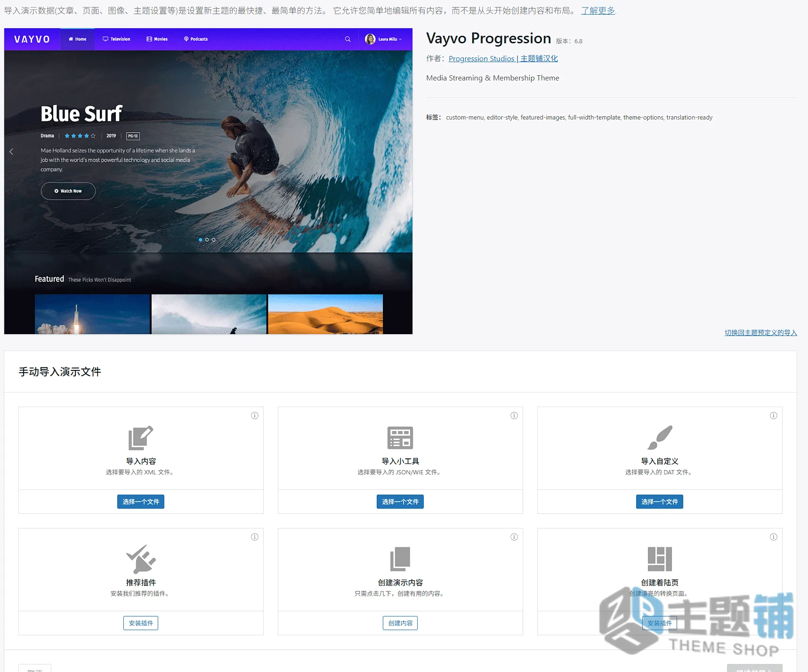Click the 创建内容 button
The width and height of the screenshot is (808, 672).
pos(400,623)
